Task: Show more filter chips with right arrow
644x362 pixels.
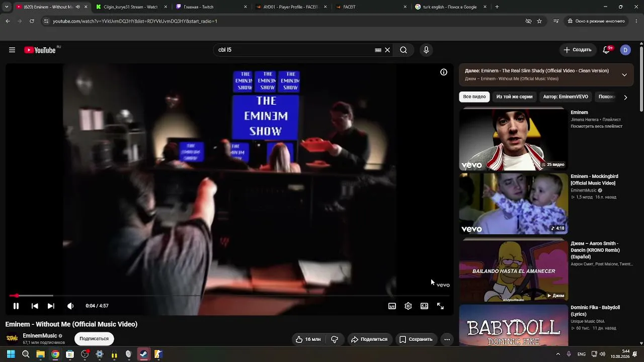Action: (625, 97)
